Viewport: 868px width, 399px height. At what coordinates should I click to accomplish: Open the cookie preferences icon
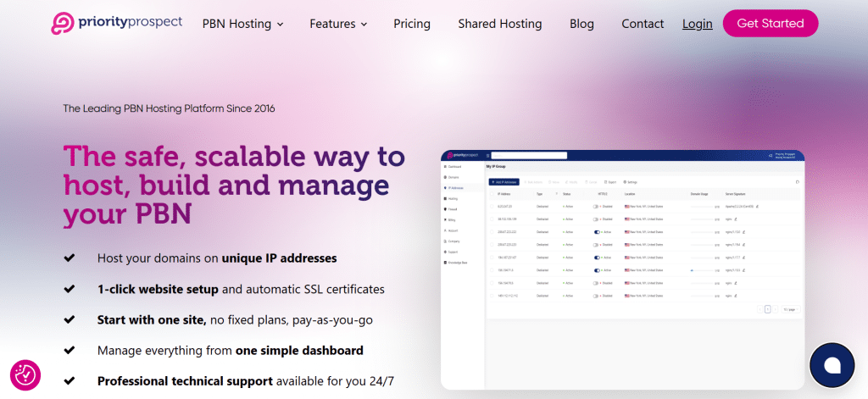(25, 374)
